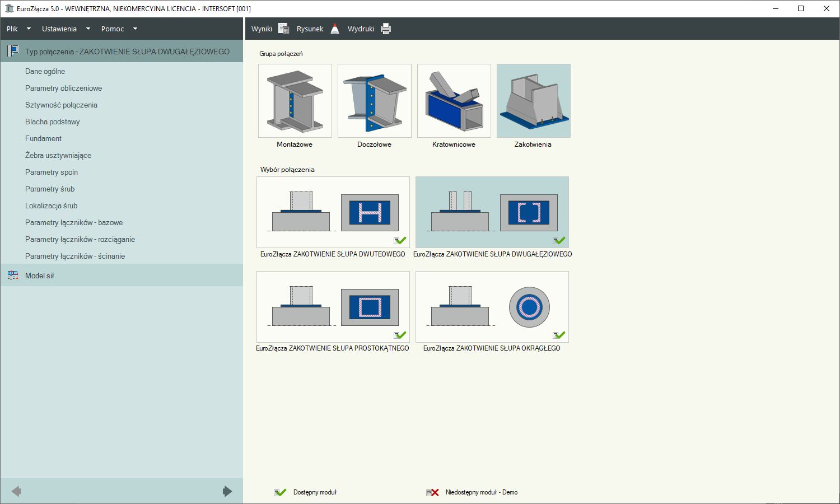Click the Dostępny moduł green check legend icon
This screenshot has width=840, height=504.
coord(280,492)
